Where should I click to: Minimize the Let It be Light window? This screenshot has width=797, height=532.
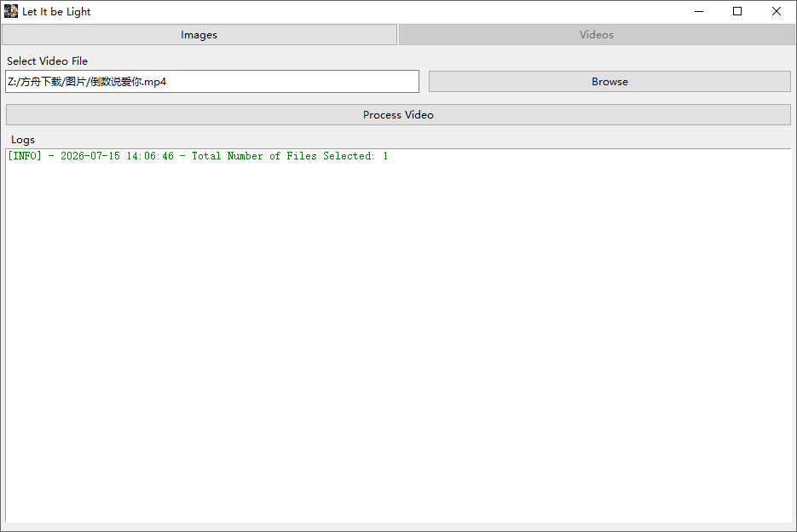pos(699,11)
